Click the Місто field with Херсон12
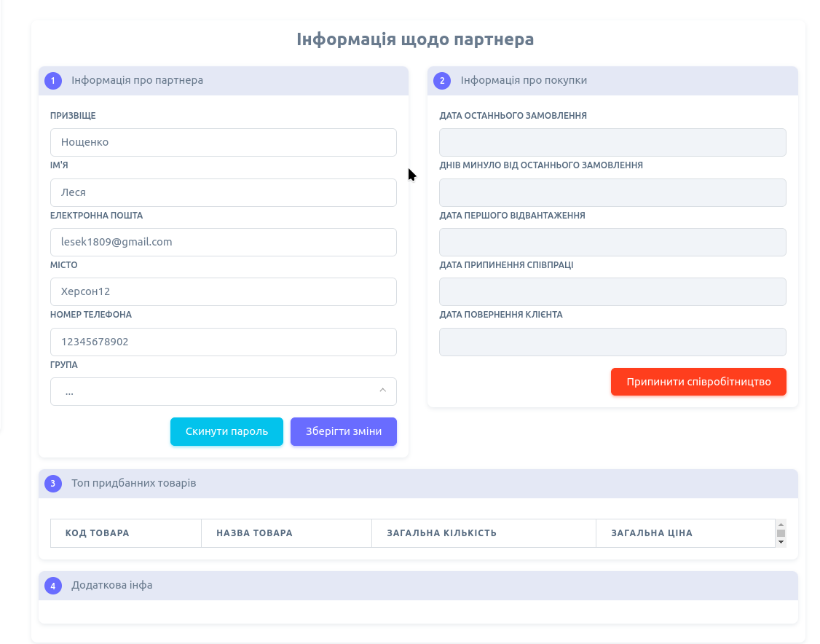Viewport: 820px width, 644px height. tap(223, 292)
